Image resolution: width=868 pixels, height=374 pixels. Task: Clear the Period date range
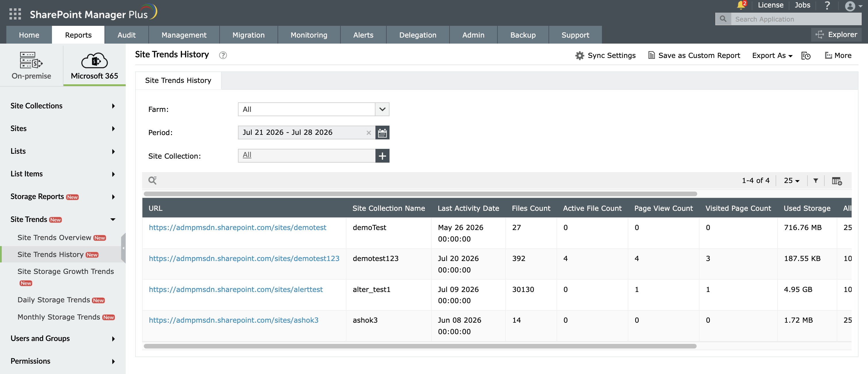point(368,133)
